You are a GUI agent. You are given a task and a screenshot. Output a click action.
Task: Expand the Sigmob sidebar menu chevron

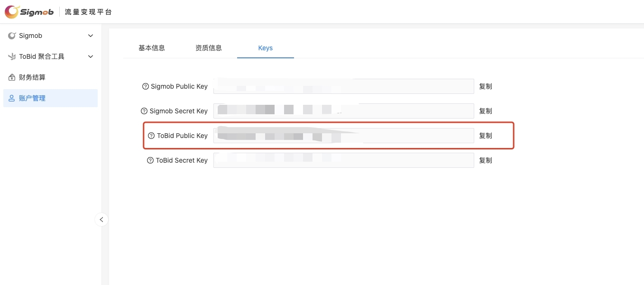tap(91, 36)
